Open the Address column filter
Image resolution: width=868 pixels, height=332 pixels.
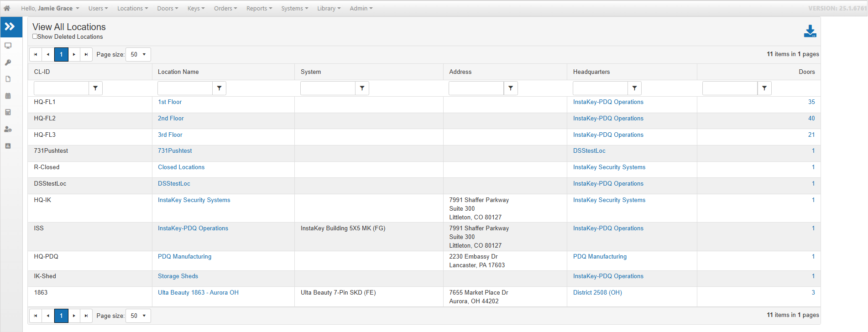(511, 88)
